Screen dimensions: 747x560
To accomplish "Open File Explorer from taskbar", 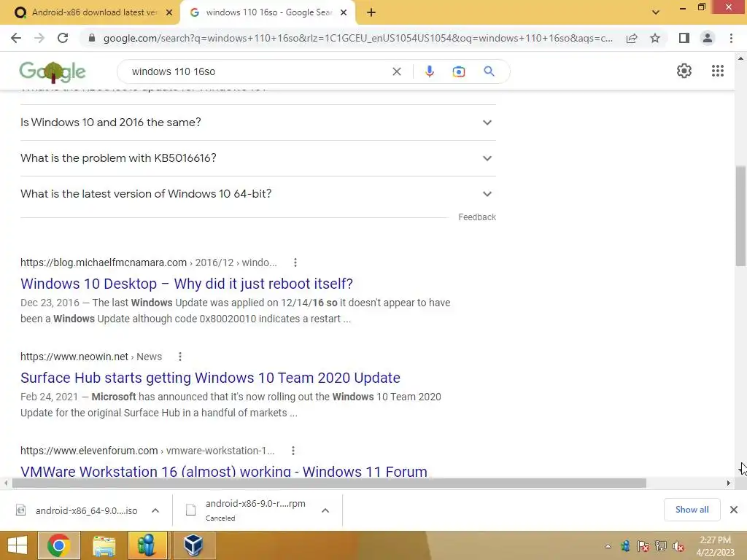I will pyautogui.click(x=104, y=545).
